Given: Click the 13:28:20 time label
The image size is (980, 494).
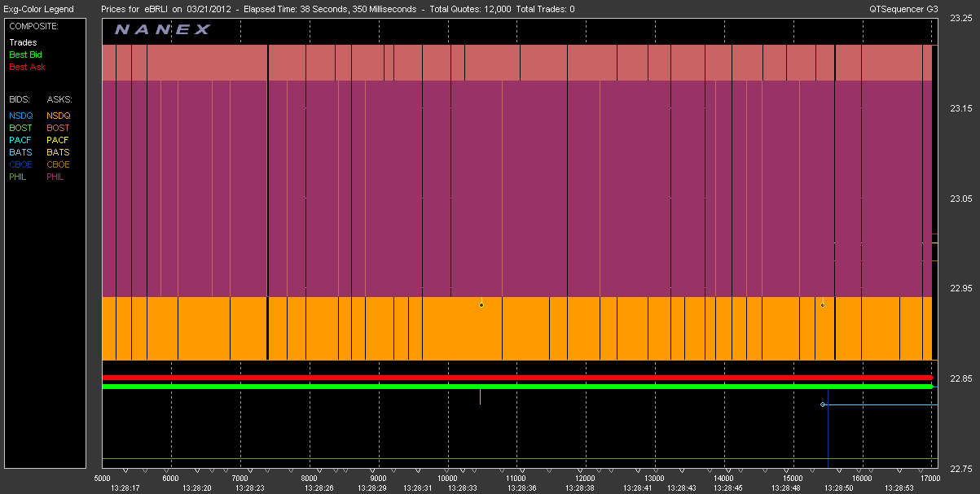Looking at the screenshot, I should 196,488.
